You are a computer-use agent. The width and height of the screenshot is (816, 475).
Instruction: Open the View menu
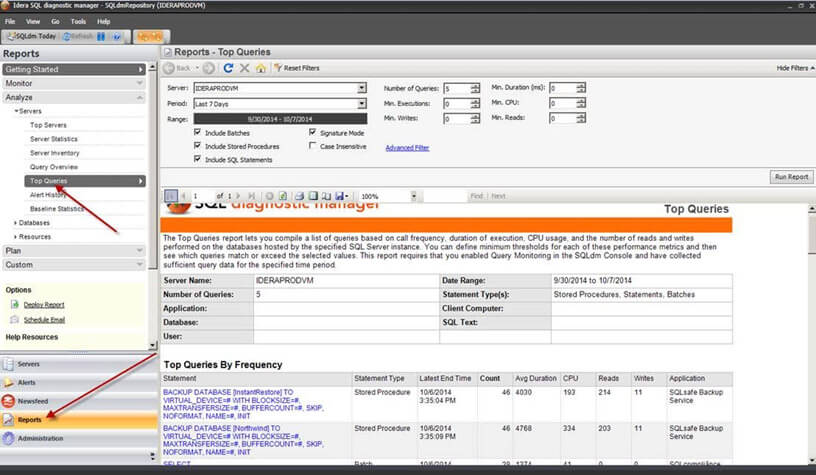33,21
